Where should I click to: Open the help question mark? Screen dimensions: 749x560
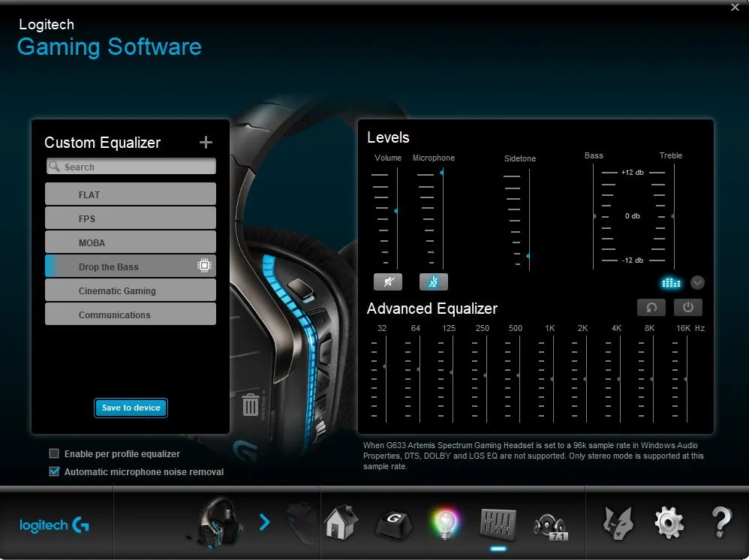point(721,522)
